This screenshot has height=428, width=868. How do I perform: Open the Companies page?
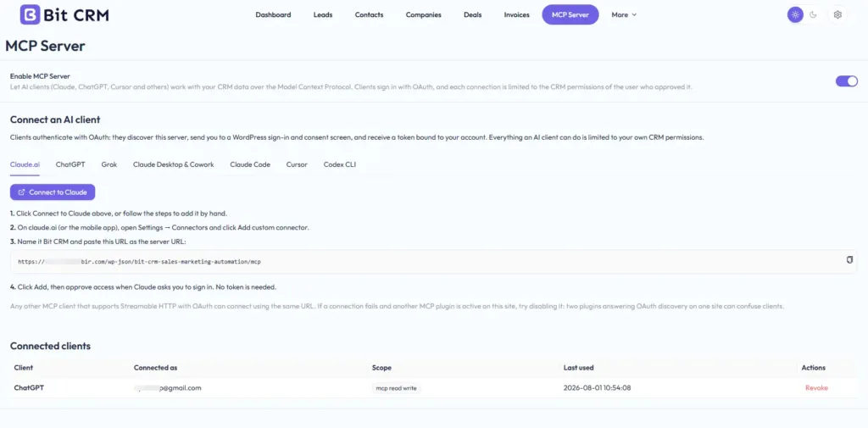[424, 15]
